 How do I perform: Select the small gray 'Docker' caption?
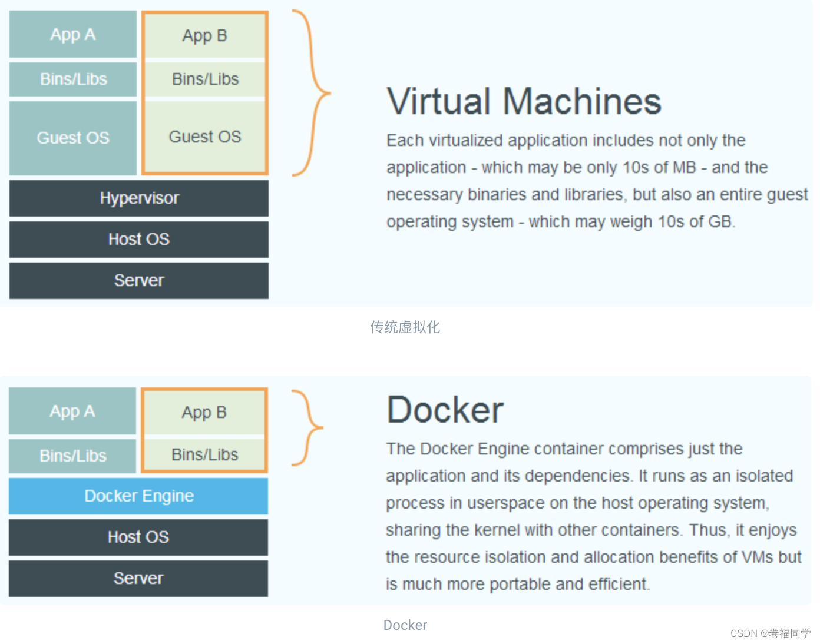[405, 625]
